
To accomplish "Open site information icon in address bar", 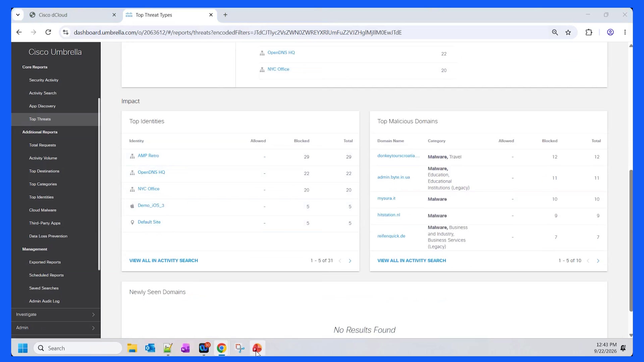I will [66, 32].
